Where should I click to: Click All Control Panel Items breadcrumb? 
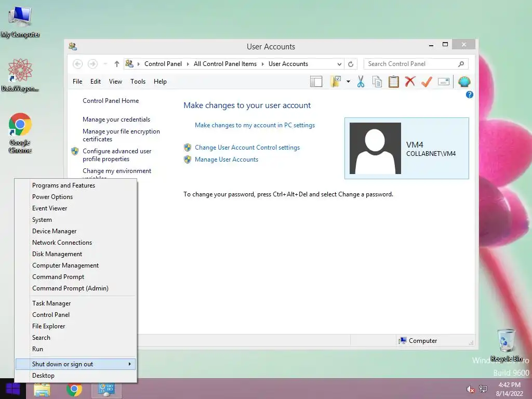(225, 64)
